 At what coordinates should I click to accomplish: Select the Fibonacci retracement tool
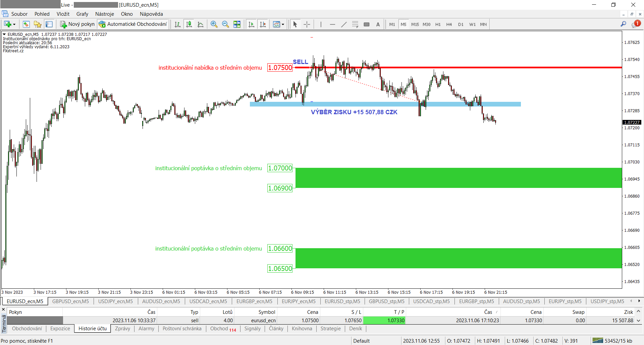pyautogui.click(x=355, y=24)
